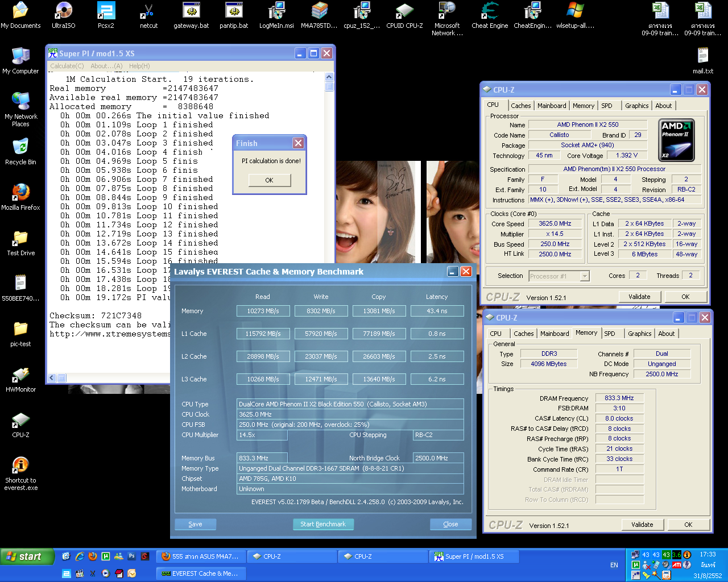Viewport: 728px width, 582px height.
Task: Click Validate in the lower CPU-Z window
Action: 642,525
